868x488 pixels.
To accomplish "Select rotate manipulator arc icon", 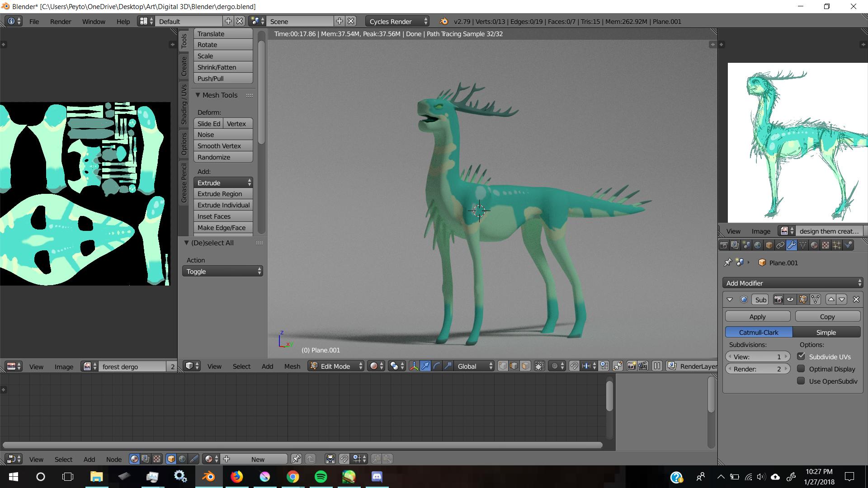I will (437, 366).
